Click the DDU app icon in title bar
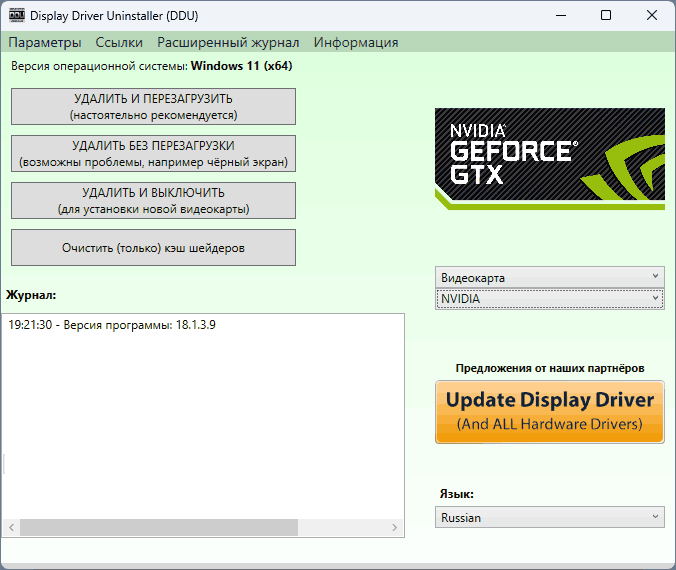The height and width of the screenshot is (570, 676). pyautogui.click(x=17, y=16)
